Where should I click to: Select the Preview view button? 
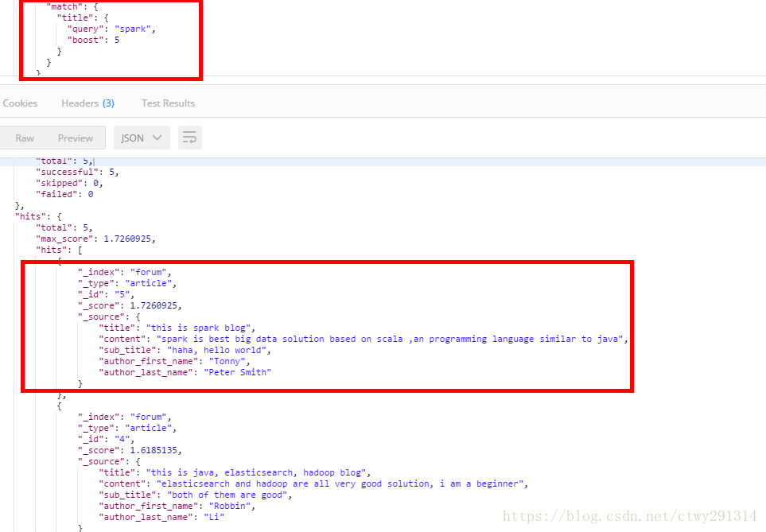pyautogui.click(x=76, y=138)
